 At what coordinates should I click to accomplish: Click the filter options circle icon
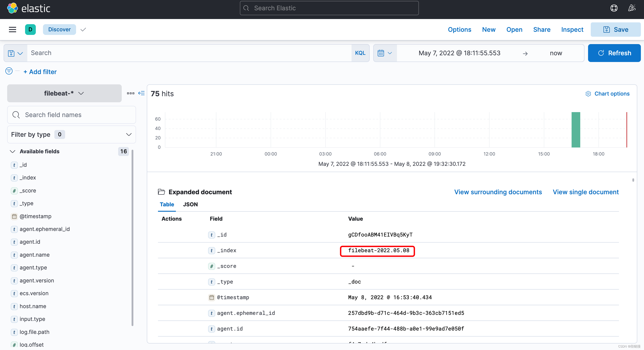point(9,71)
